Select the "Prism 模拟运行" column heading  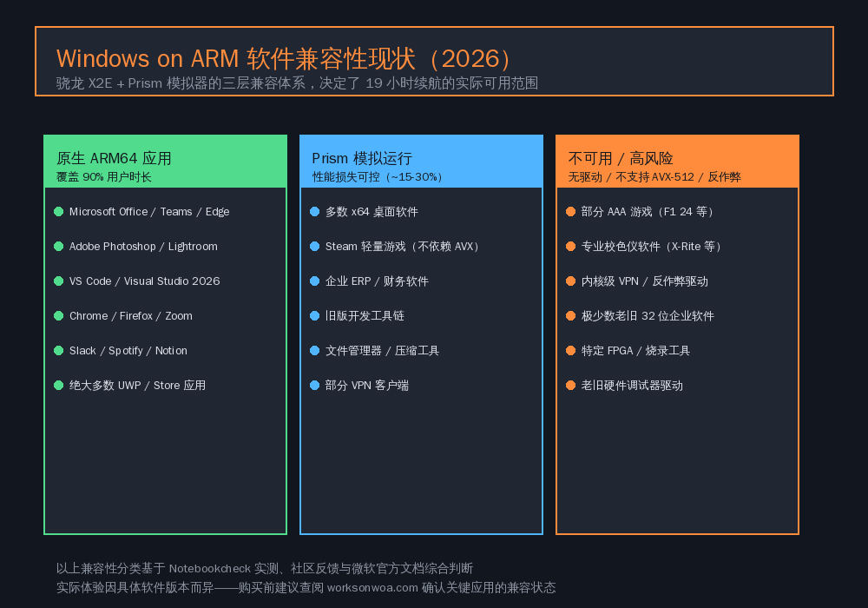coord(362,158)
